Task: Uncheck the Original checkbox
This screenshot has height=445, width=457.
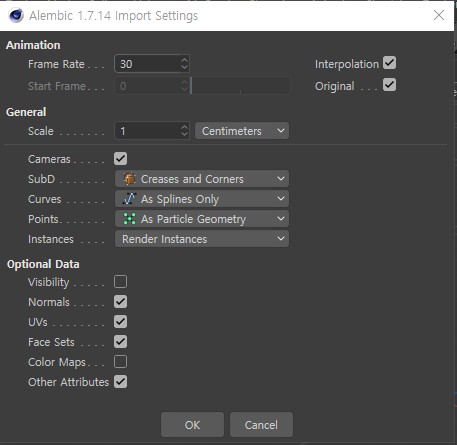Action: pyautogui.click(x=389, y=85)
